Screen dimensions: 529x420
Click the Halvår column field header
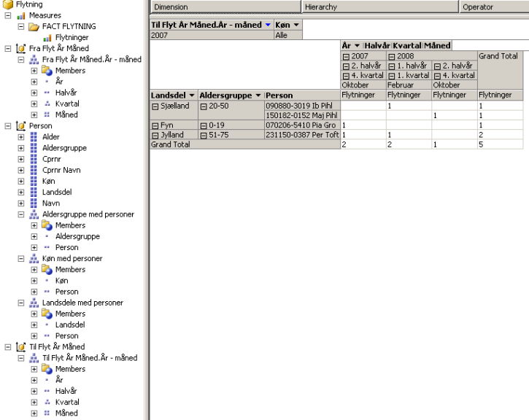pos(377,45)
